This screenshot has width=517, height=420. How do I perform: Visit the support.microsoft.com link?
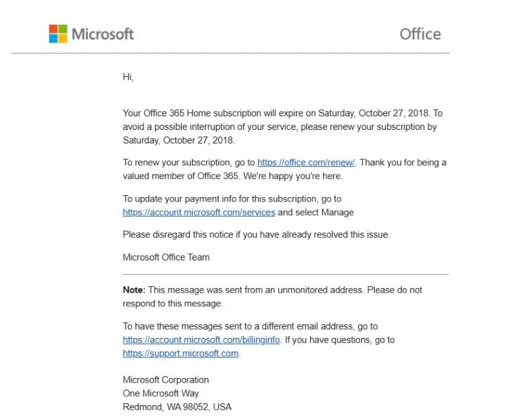coord(180,353)
